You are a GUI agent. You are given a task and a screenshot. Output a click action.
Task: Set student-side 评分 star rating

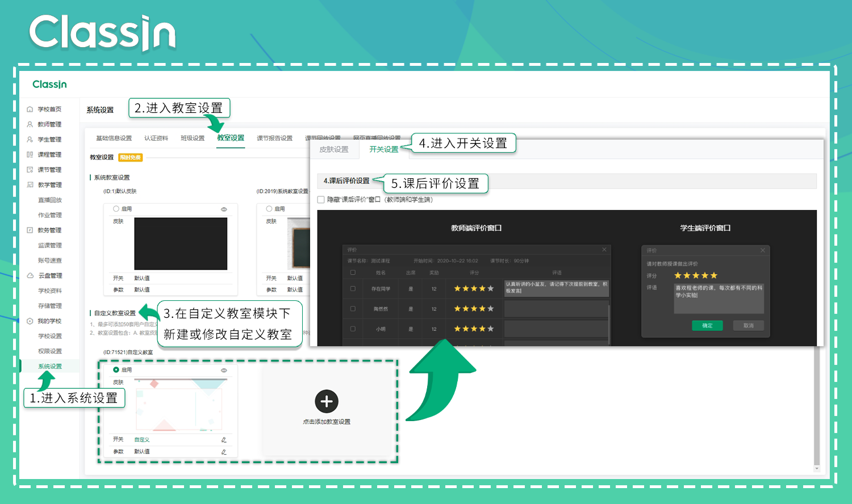(696, 275)
